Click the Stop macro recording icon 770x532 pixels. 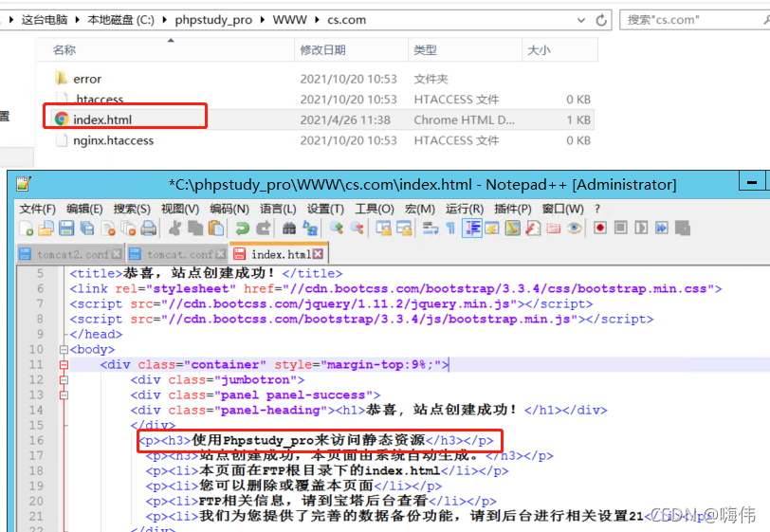click(621, 228)
